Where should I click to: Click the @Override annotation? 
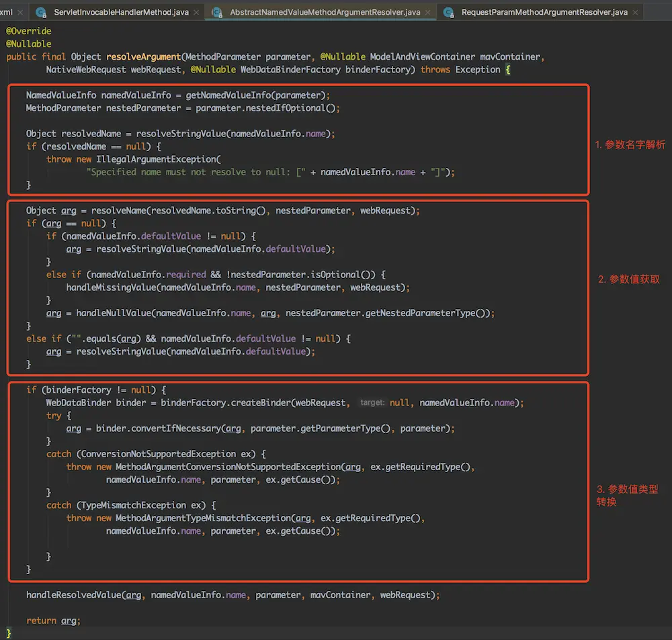click(28, 32)
